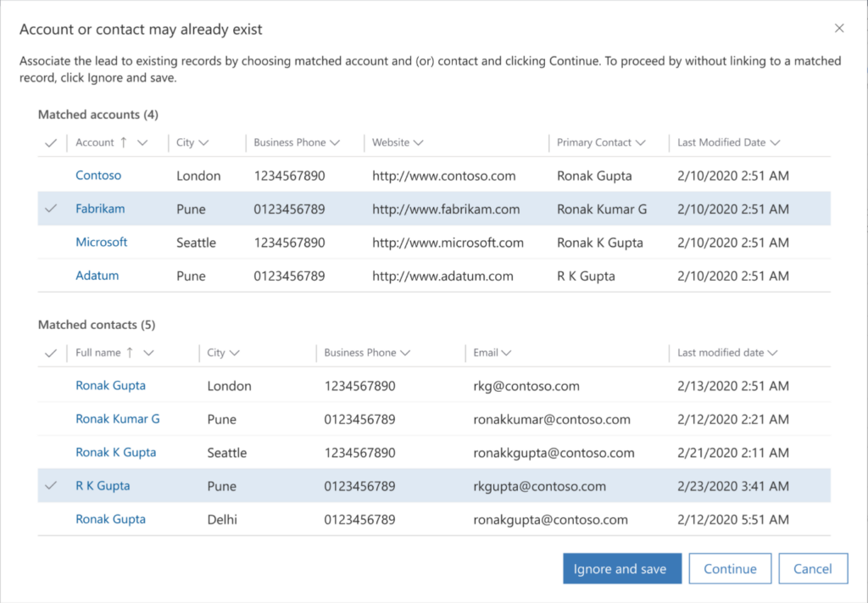Click the 2/12/2020 2:21 AM date cell
This screenshot has height=603, width=868.
coord(733,419)
